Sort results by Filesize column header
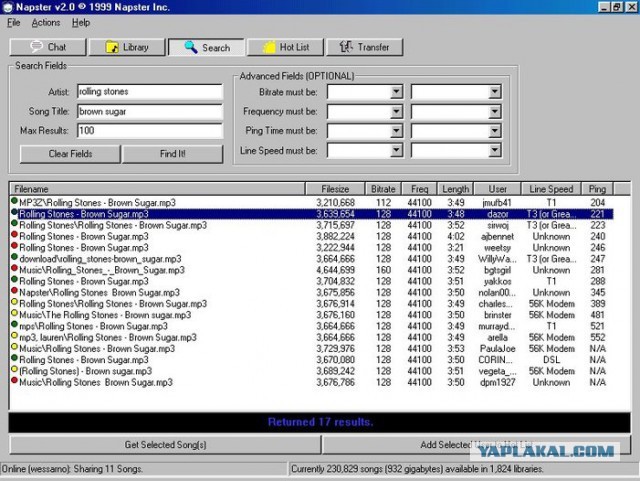Screen dimensions: 640x481 335,189
